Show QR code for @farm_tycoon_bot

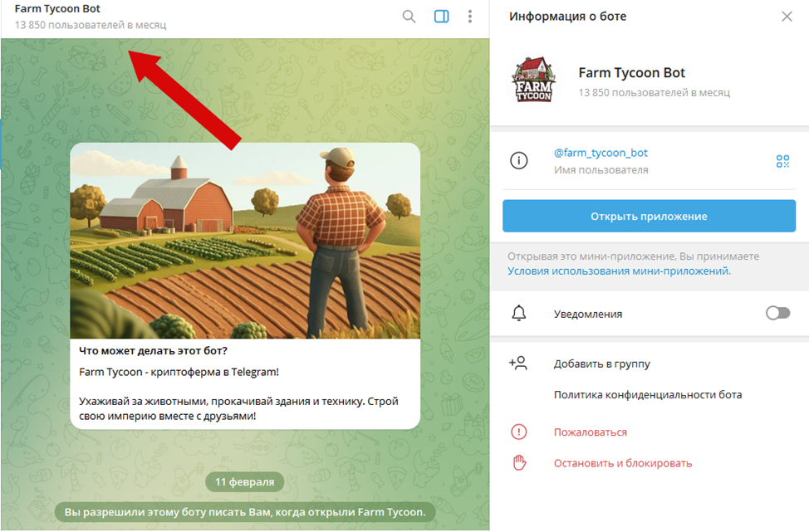(782, 161)
